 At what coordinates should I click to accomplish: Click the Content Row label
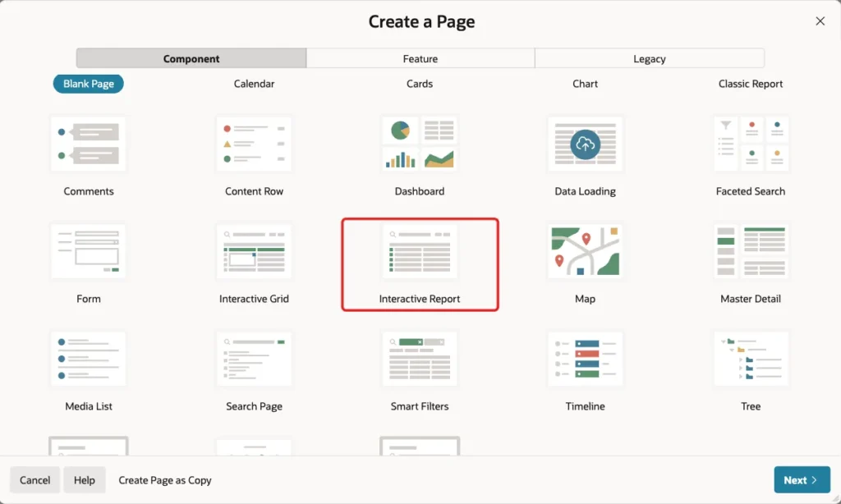pyautogui.click(x=255, y=191)
